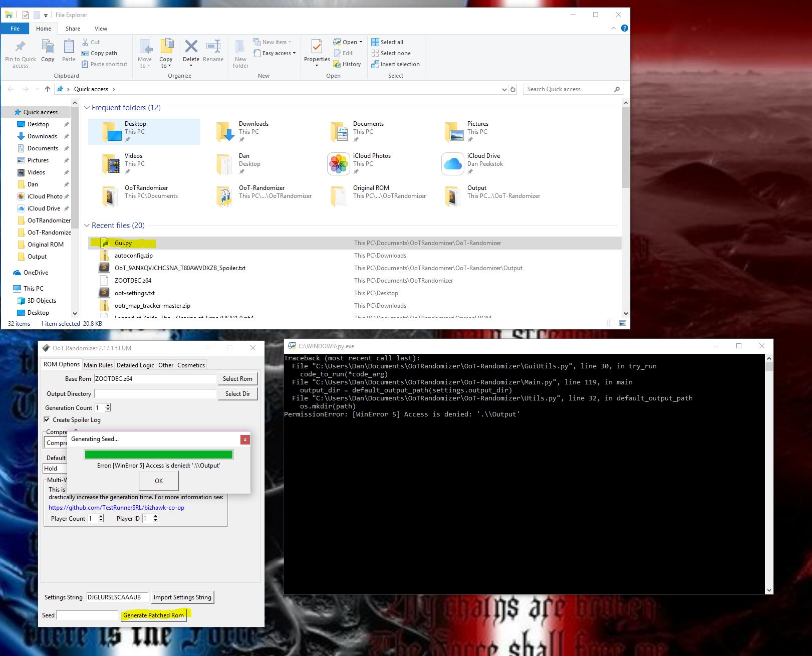Open the Gui.py recent file entry
812x656 pixels.
tap(123, 243)
